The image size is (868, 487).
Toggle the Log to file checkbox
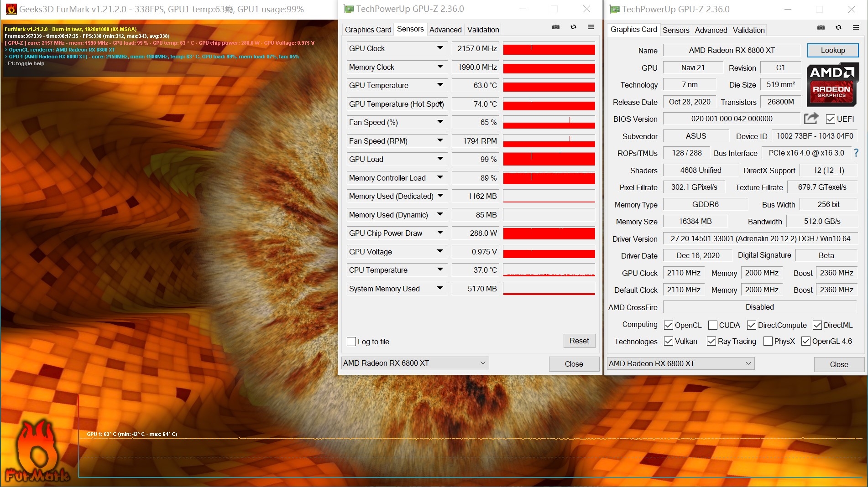(351, 342)
